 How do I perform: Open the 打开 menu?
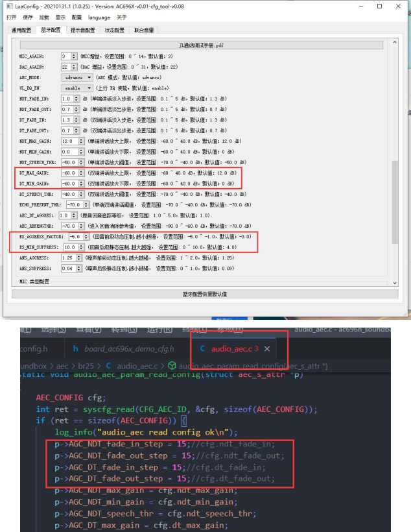tap(11, 18)
